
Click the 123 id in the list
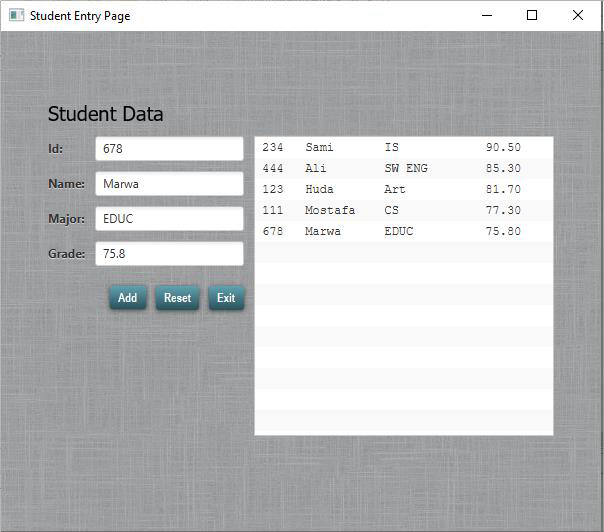pos(273,189)
